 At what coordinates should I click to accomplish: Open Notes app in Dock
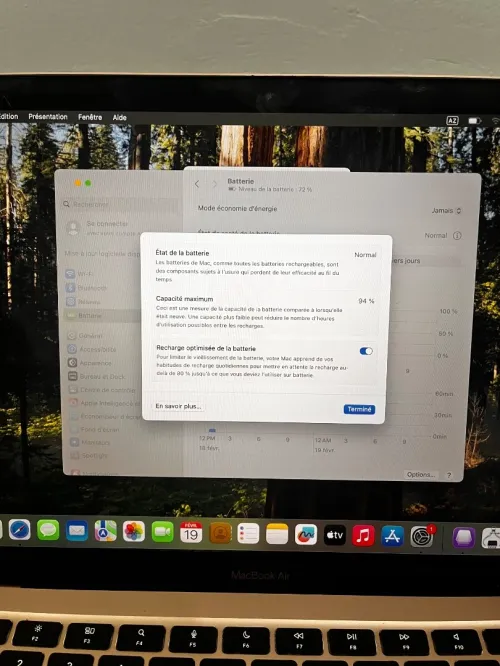277,533
